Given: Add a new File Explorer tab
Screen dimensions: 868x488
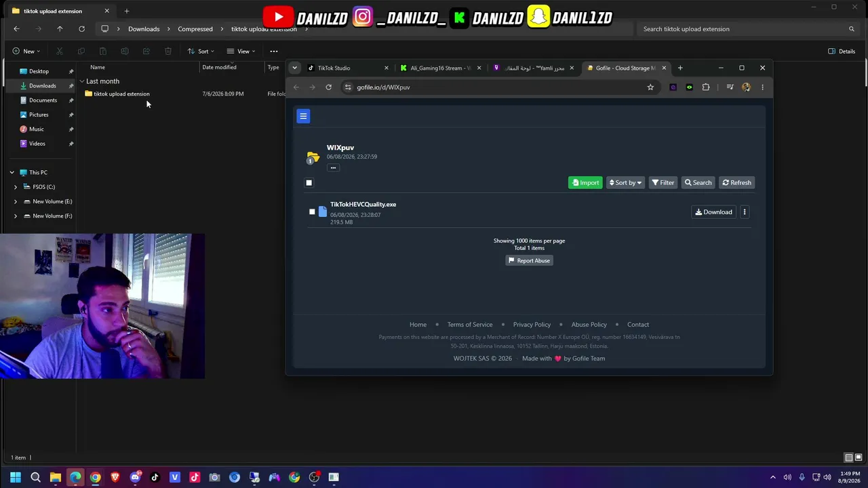Looking at the screenshot, I should 126,11.
